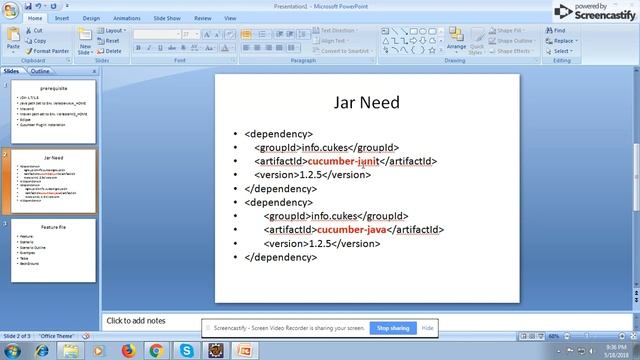Open Shape Fill options
Screen dimensions: 640x360
[x=507, y=31]
